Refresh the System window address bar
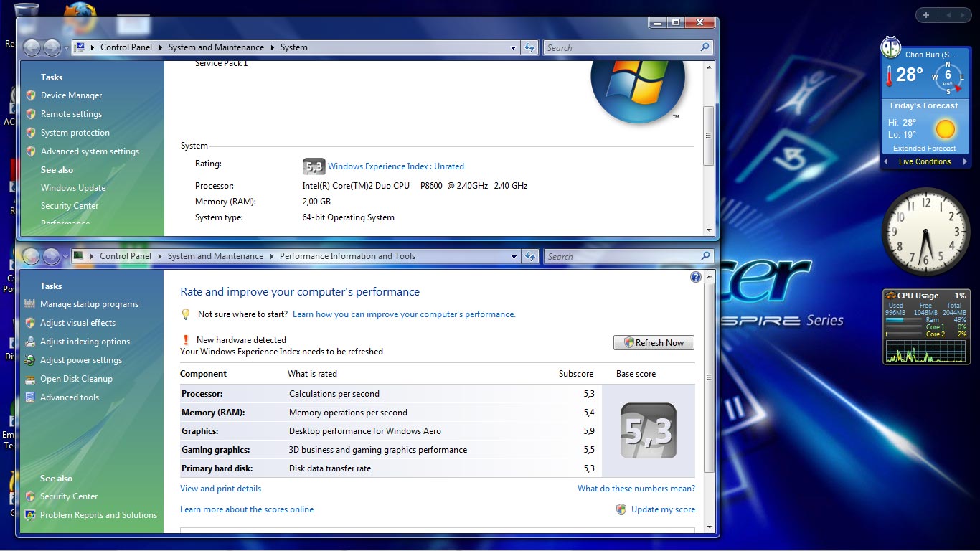The height and width of the screenshot is (551, 980). (x=529, y=48)
